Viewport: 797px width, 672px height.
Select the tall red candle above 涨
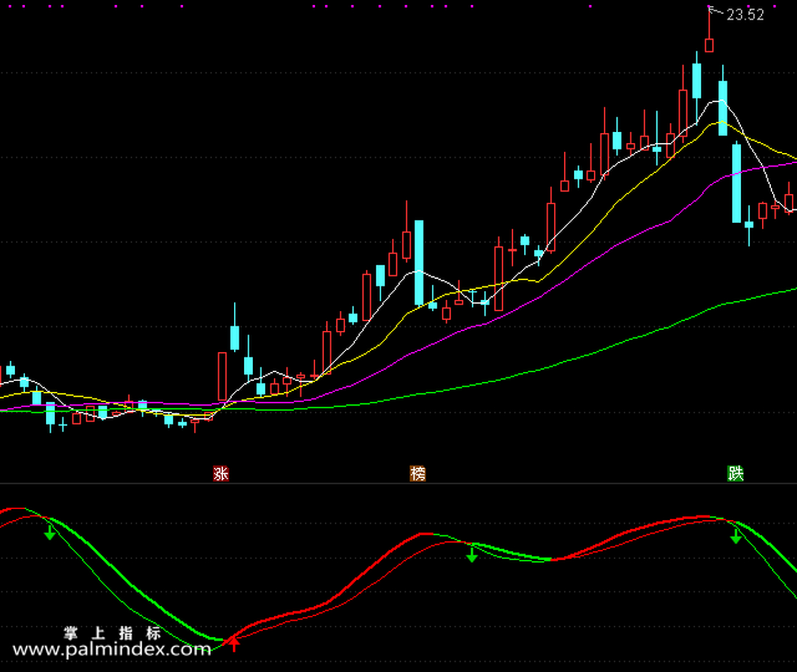pos(222,377)
